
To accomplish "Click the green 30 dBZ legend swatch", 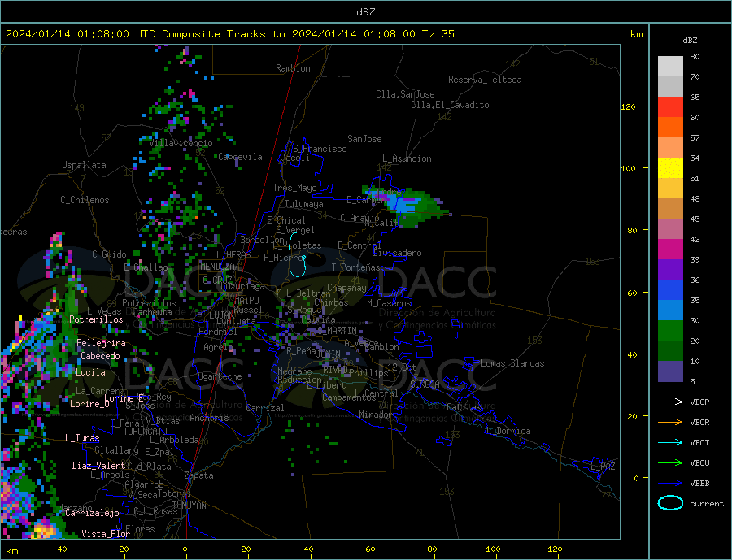I will [670, 331].
